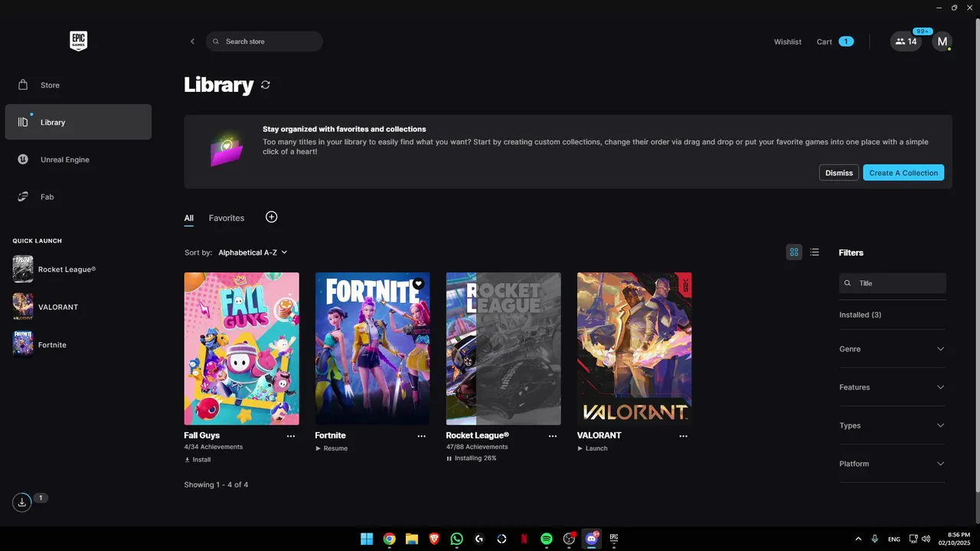Open Fab section in sidebar

point(78,197)
